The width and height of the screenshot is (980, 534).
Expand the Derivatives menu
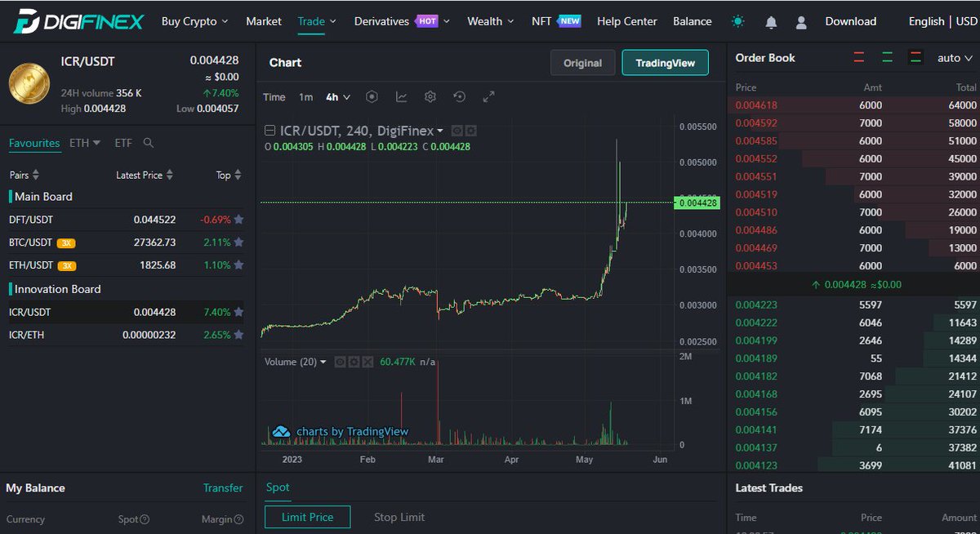[402, 21]
